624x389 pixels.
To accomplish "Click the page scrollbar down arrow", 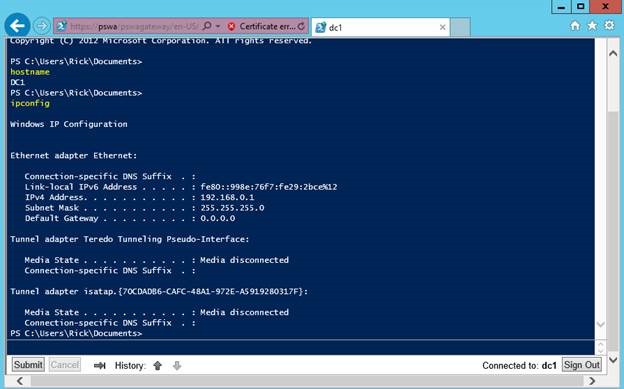I will point(613,360).
